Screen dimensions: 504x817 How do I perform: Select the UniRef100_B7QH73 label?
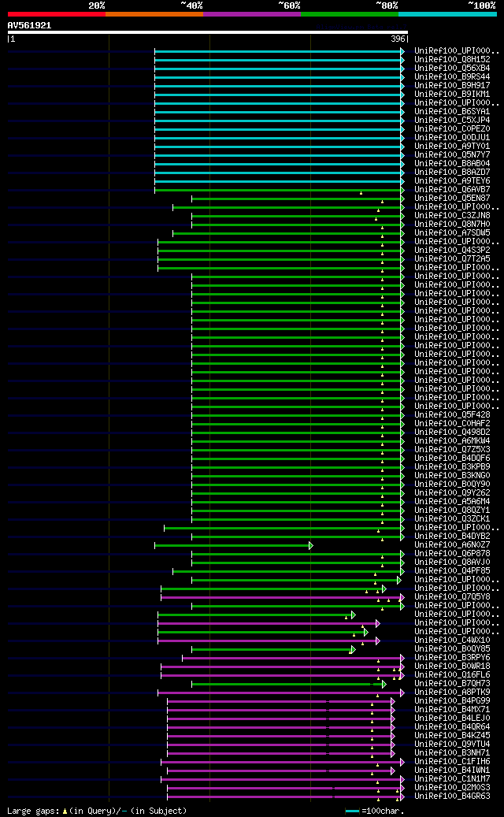point(452,683)
